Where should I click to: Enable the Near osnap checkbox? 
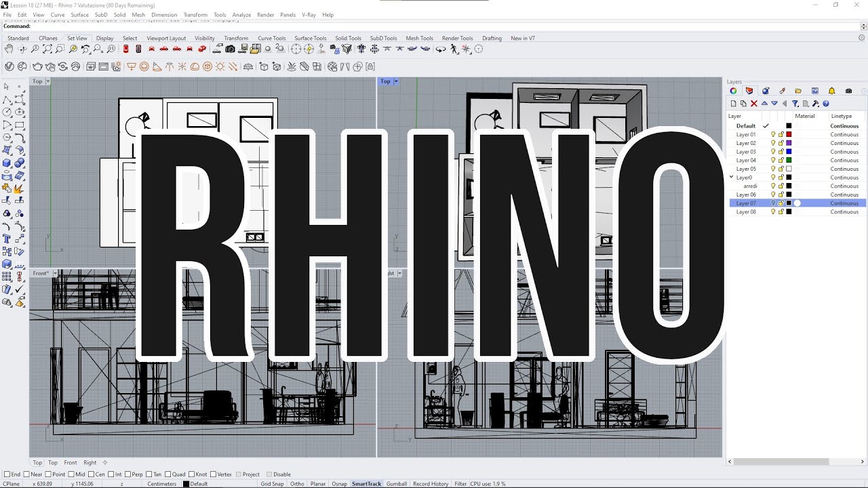click(x=26, y=474)
